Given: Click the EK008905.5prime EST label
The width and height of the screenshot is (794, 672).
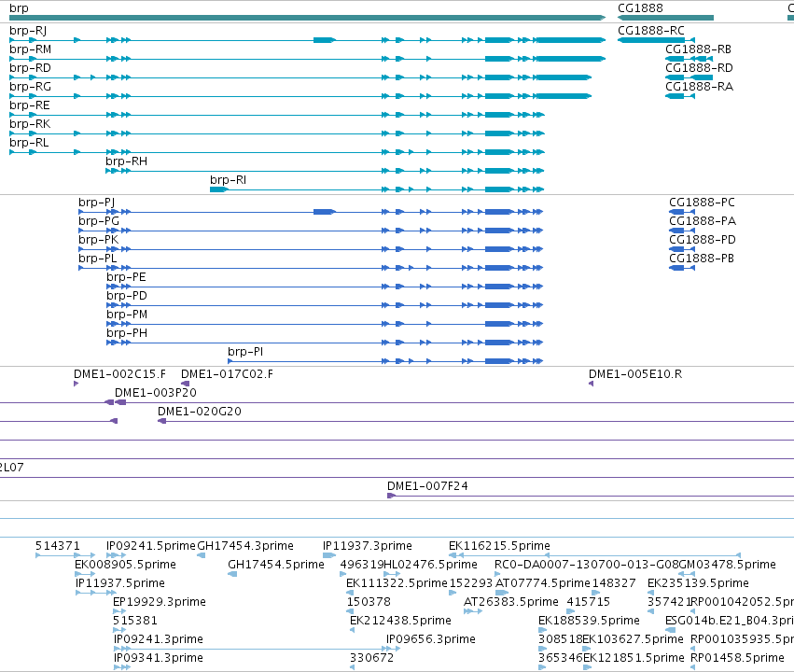Looking at the screenshot, I should pyautogui.click(x=125, y=565).
